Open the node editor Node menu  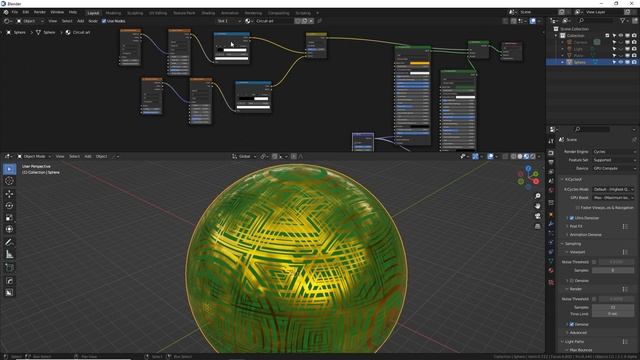[93, 21]
